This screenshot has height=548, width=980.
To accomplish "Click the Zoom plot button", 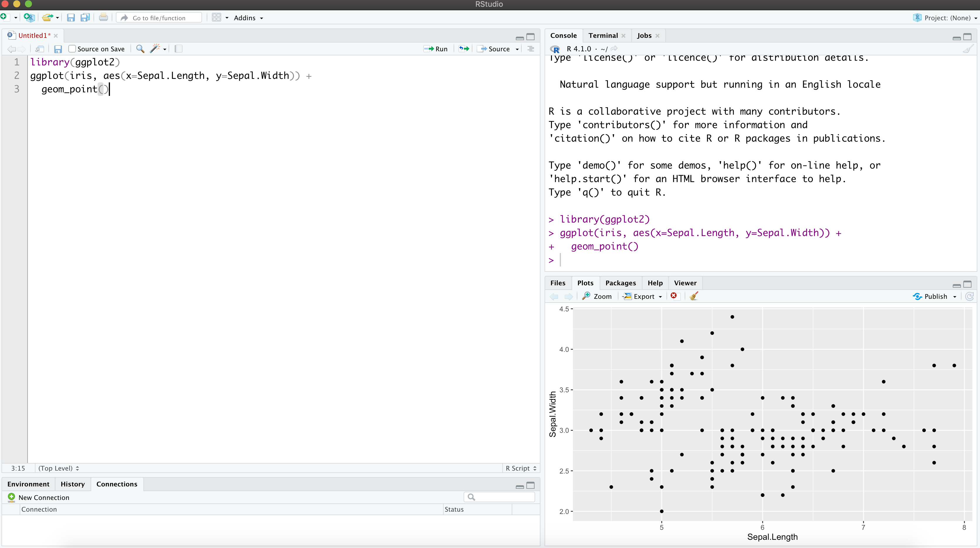I will tap(597, 296).
